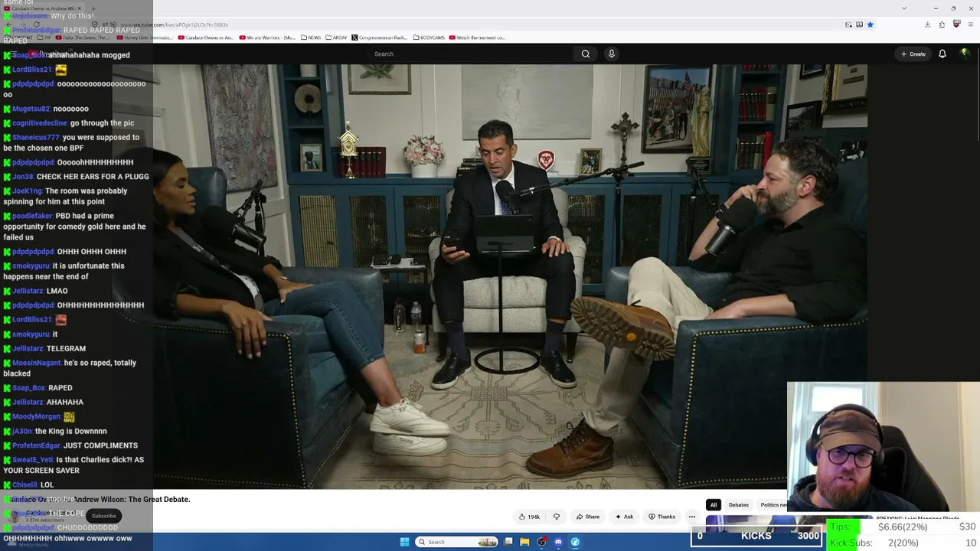Bookmark page using the star icon

click(x=870, y=24)
